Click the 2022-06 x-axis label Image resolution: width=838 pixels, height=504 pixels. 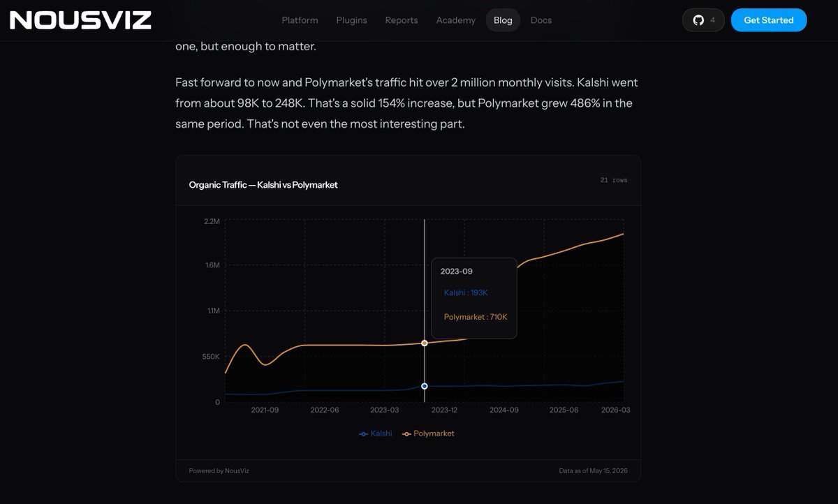[x=325, y=410]
